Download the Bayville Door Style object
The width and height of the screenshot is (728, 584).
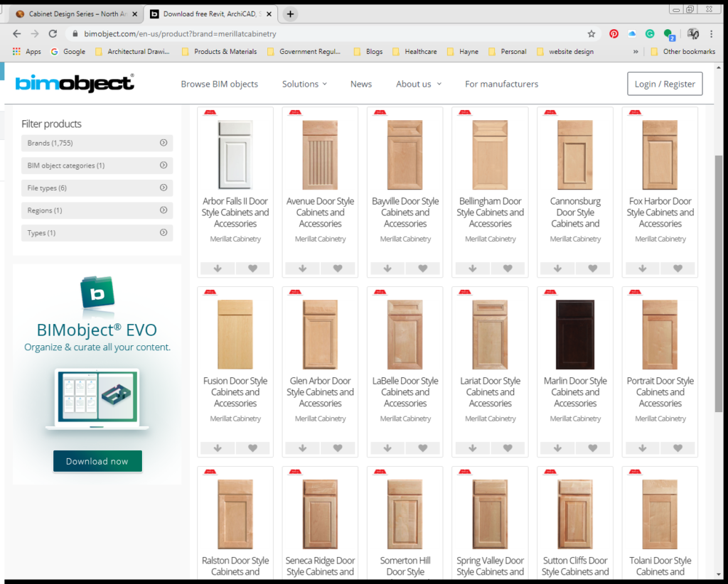tap(387, 268)
